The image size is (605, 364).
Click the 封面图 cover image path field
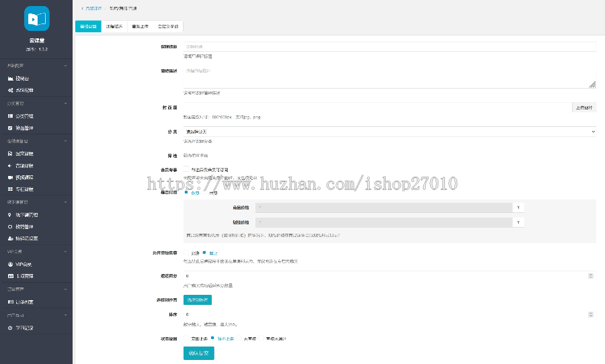(x=377, y=107)
